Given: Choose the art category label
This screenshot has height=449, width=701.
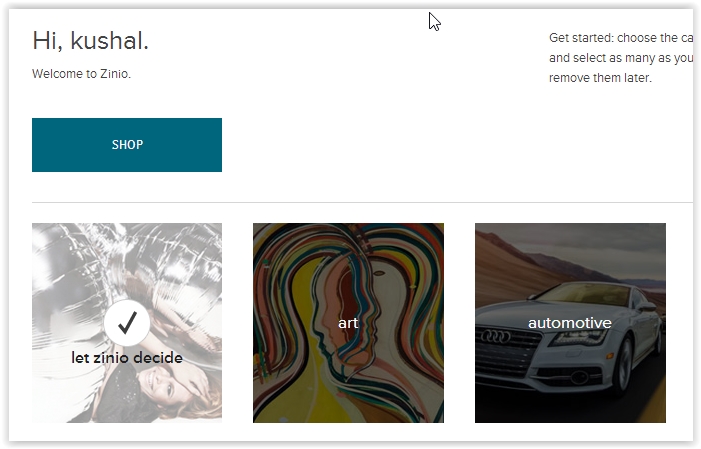Looking at the screenshot, I should click(348, 323).
